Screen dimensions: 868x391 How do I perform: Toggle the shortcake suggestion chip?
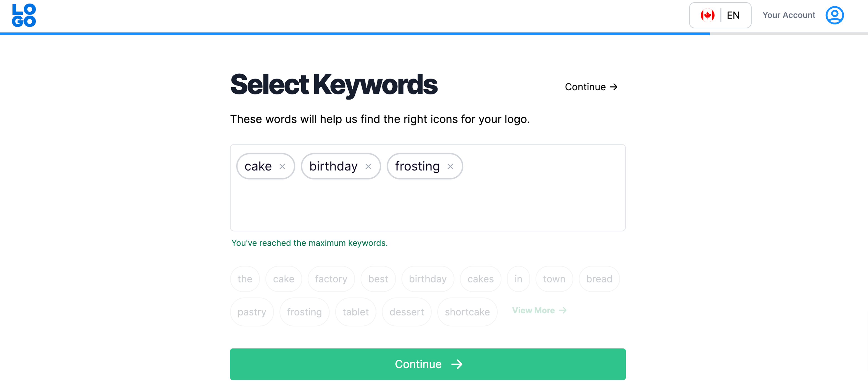[467, 312]
